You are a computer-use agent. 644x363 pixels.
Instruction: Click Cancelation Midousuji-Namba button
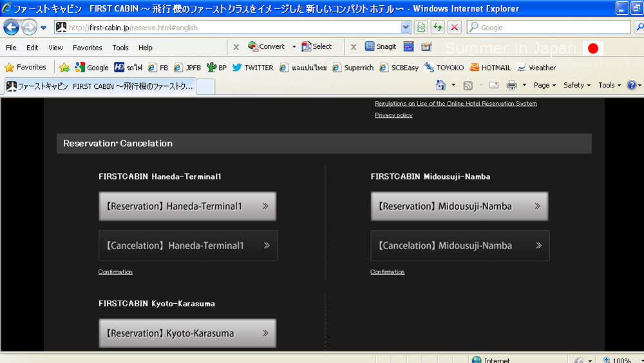coord(460,246)
